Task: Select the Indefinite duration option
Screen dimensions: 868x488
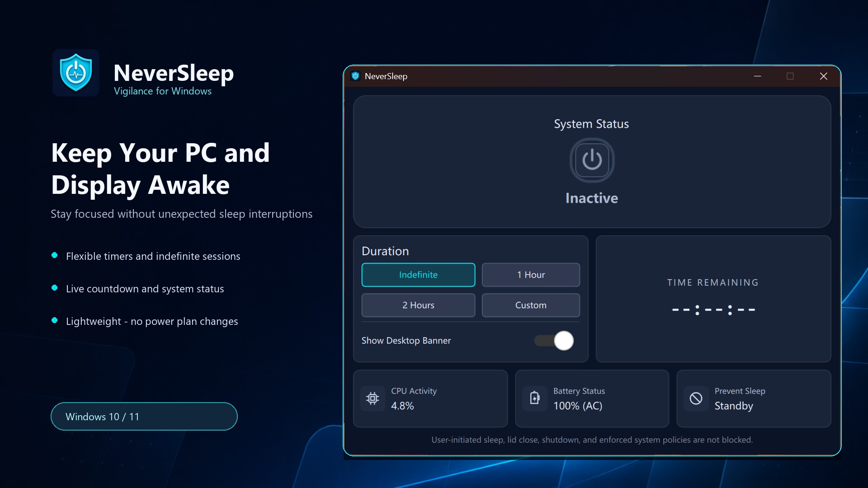Action: pos(418,275)
